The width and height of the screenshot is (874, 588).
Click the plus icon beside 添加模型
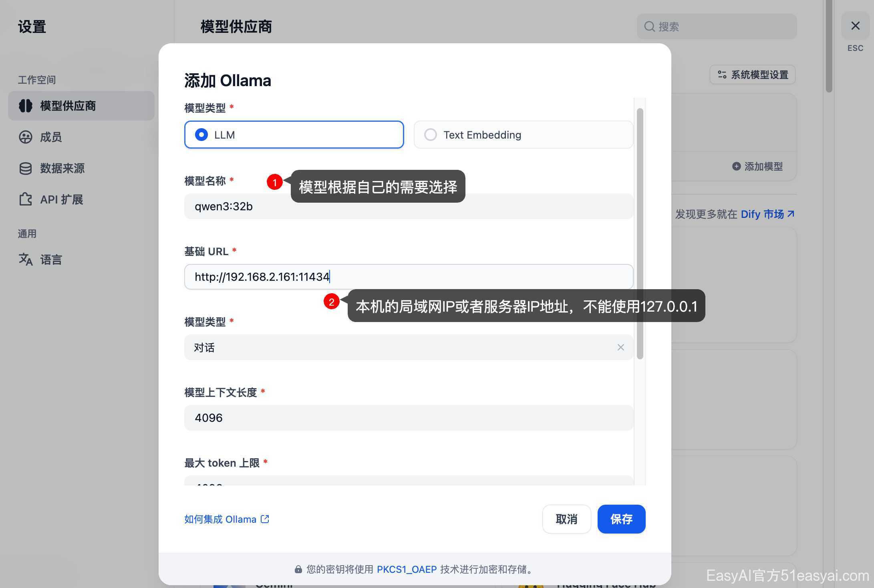(736, 166)
